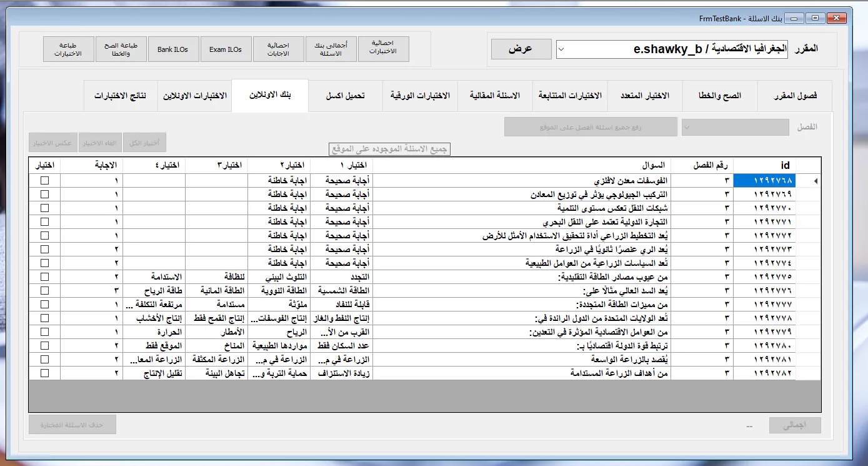Switch to the نتائج الاختبارات tab

click(120, 96)
